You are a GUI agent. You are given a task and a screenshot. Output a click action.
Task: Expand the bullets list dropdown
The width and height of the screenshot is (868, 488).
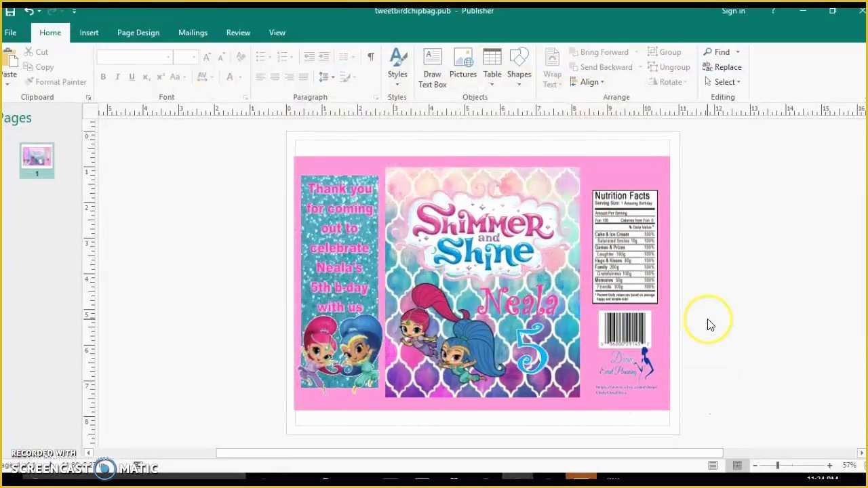[270, 58]
